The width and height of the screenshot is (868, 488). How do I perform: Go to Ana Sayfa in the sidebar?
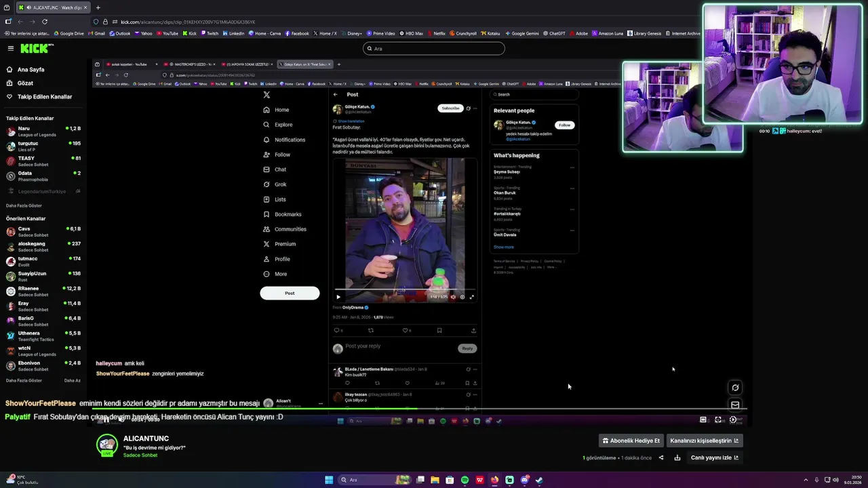click(x=31, y=69)
